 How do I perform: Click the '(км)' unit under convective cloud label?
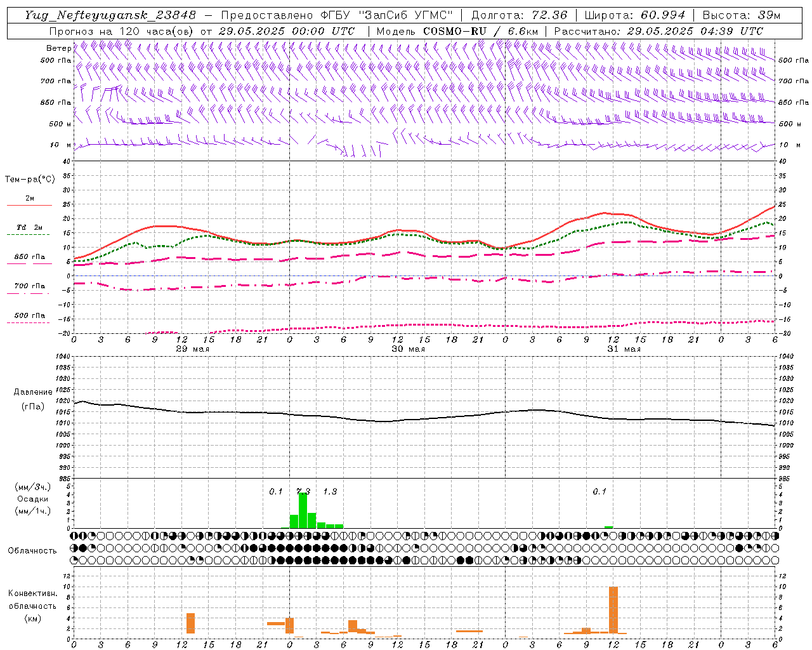pyautogui.click(x=32, y=618)
